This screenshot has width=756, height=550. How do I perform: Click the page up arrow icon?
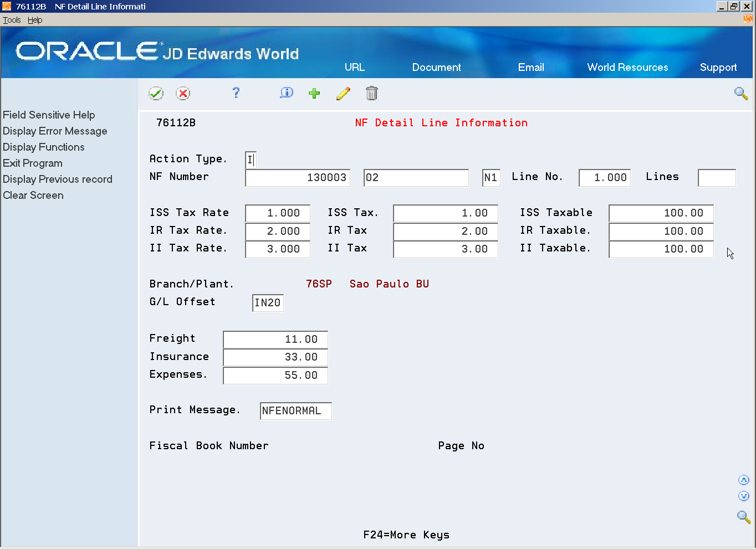tap(744, 480)
